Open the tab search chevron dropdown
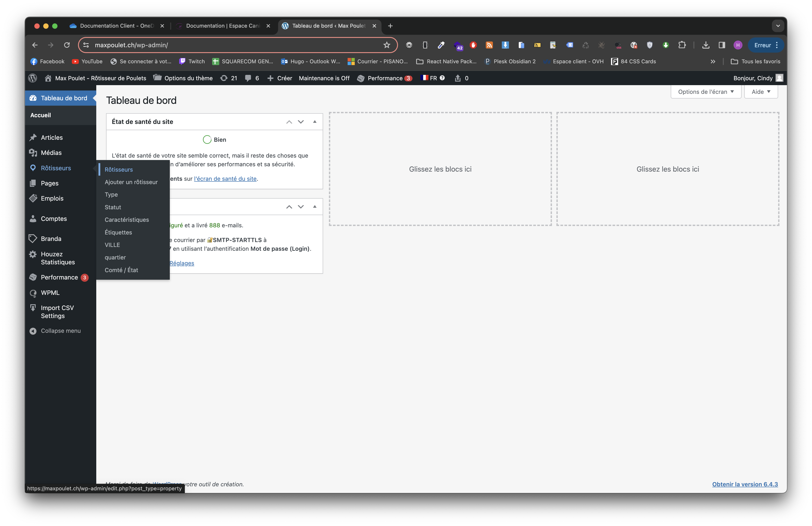This screenshot has height=526, width=812. click(x=778, y=26)
